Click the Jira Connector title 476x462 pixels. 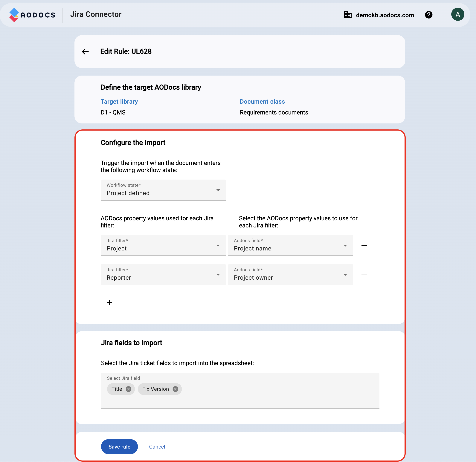[x=96, y=14]
